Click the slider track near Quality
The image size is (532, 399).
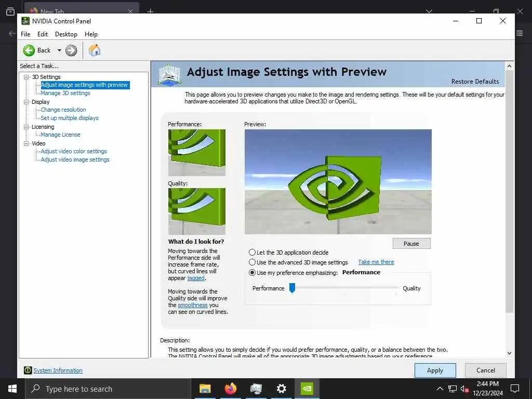tap(395, 288)
